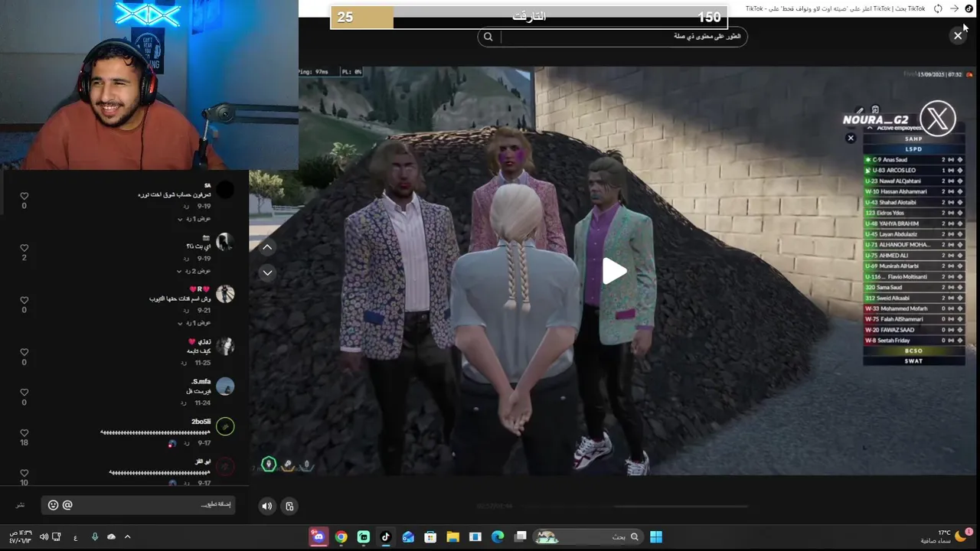Open File Explorer from taskbar
This screenshot has width=980, height=551.
[452, 537]
